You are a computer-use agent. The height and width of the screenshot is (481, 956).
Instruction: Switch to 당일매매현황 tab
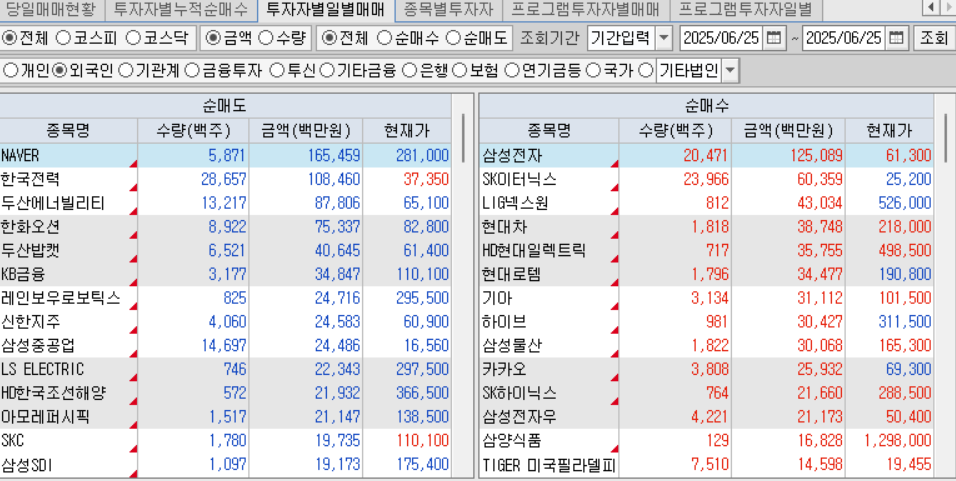[x=51, y=9]
